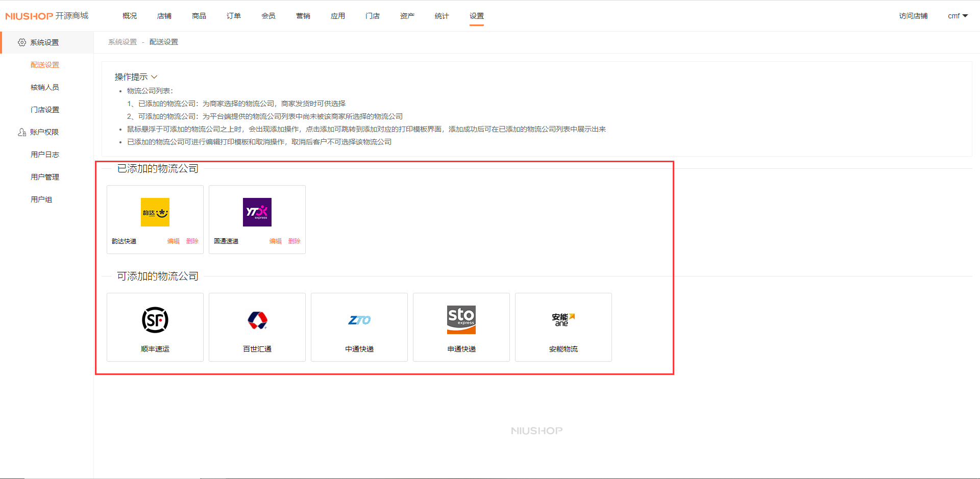
Task: Click the STO Express 申通快递 logo
Action: pyautogui.click(x=461, y=320)
